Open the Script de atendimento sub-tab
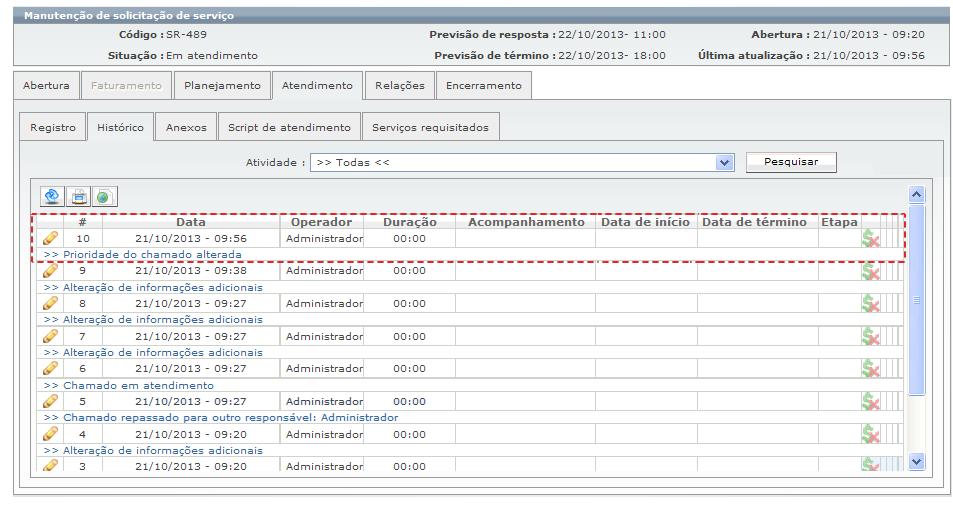Screen dimensions: 953x517 pyautogui.click(x=289, y=128)
